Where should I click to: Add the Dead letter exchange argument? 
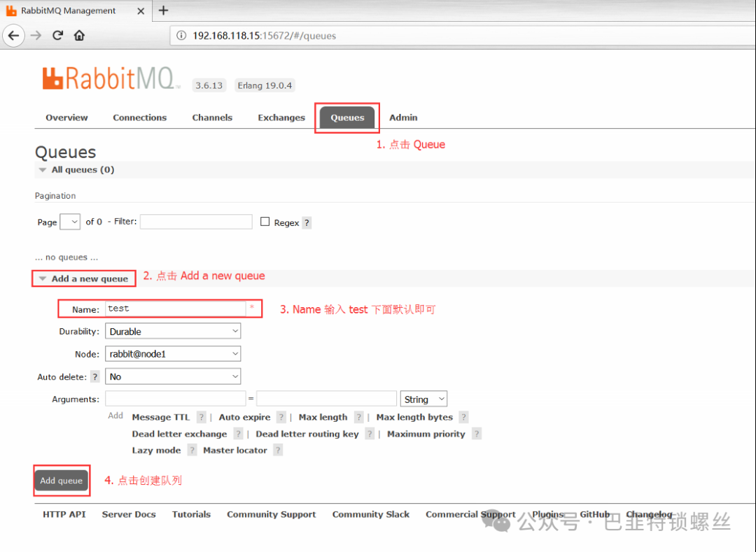point(179,434)
